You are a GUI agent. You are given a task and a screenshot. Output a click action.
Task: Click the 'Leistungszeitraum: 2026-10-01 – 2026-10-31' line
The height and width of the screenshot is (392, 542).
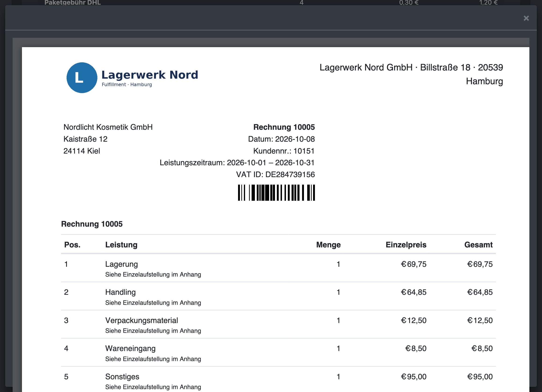(x=237, y=163)
